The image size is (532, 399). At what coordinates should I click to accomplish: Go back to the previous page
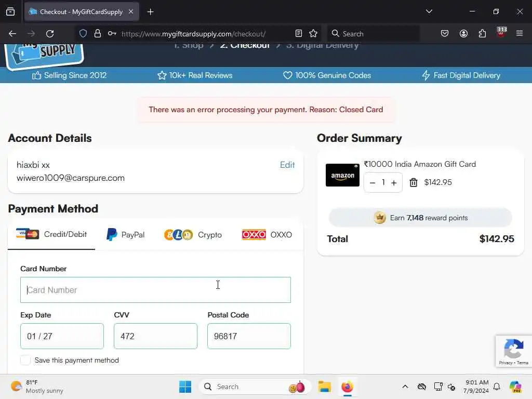pyautogui.click(x=12, y=34)
